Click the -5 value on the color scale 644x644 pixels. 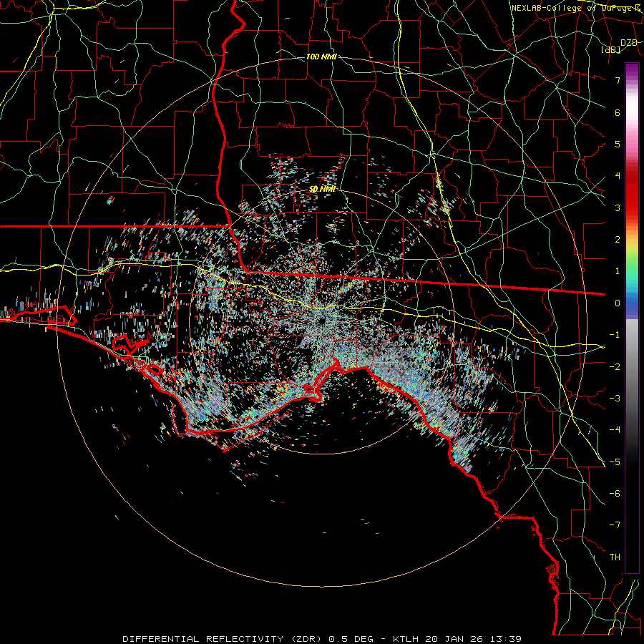(615, 462)
